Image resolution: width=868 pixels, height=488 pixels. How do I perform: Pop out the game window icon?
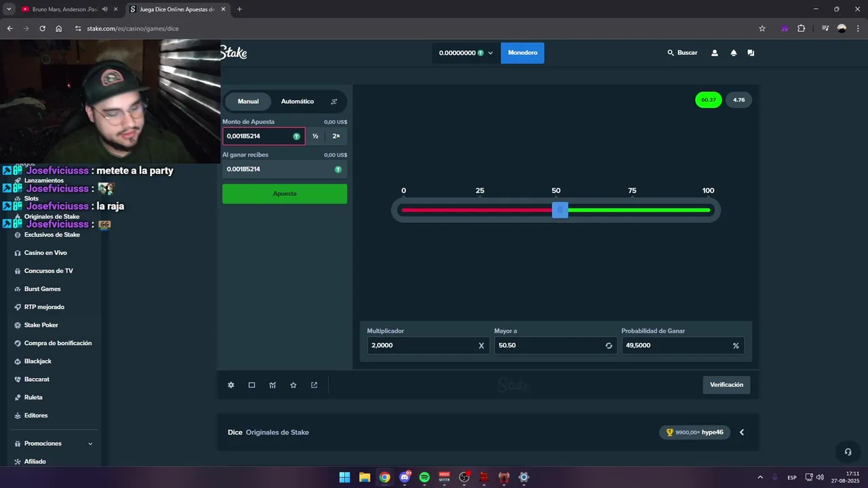click(314, 385)
